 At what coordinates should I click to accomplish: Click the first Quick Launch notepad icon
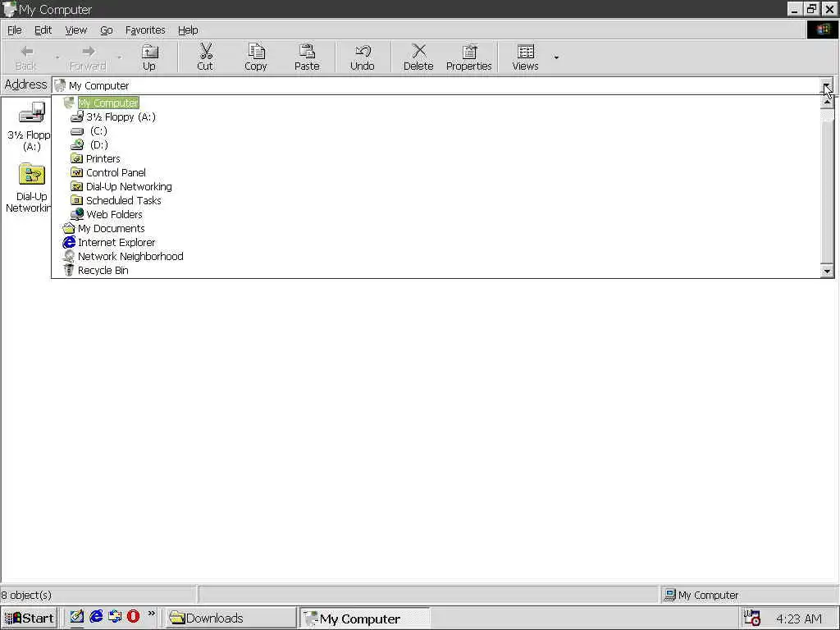tap(76, 617)
